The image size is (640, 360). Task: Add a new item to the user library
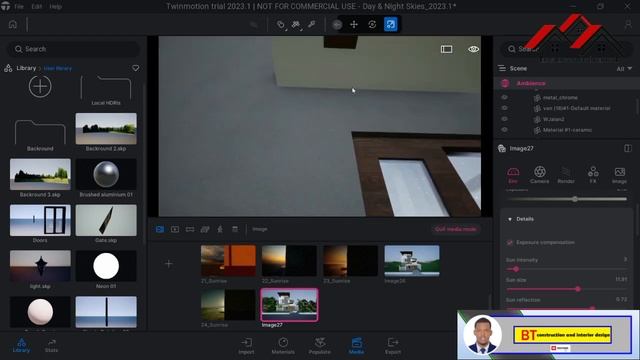[x=40, y=86]
